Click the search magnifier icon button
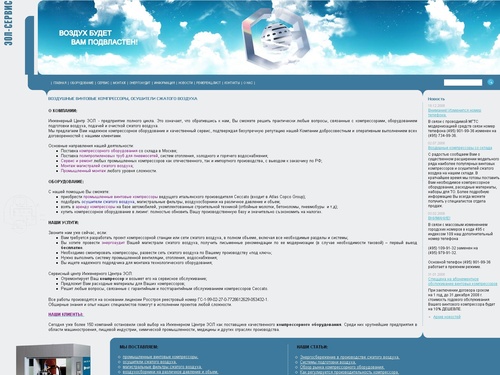Screen dimensions: 500x375 click(x=490, y=82)
